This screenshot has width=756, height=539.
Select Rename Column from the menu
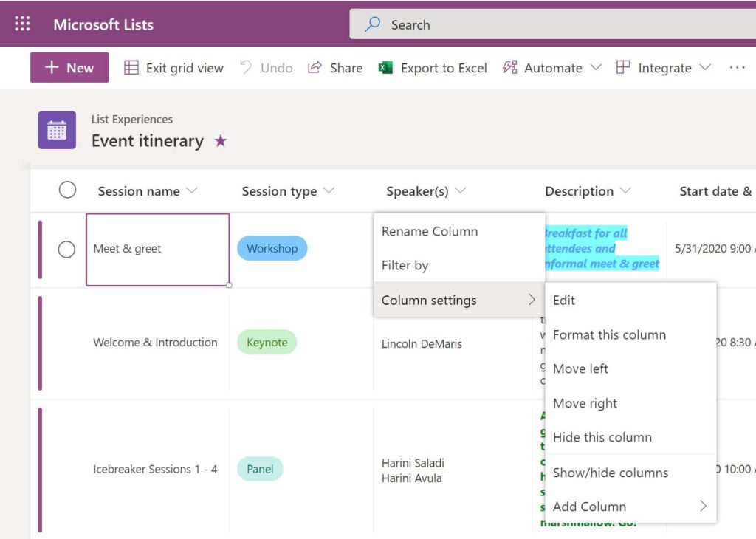(429, 231)
